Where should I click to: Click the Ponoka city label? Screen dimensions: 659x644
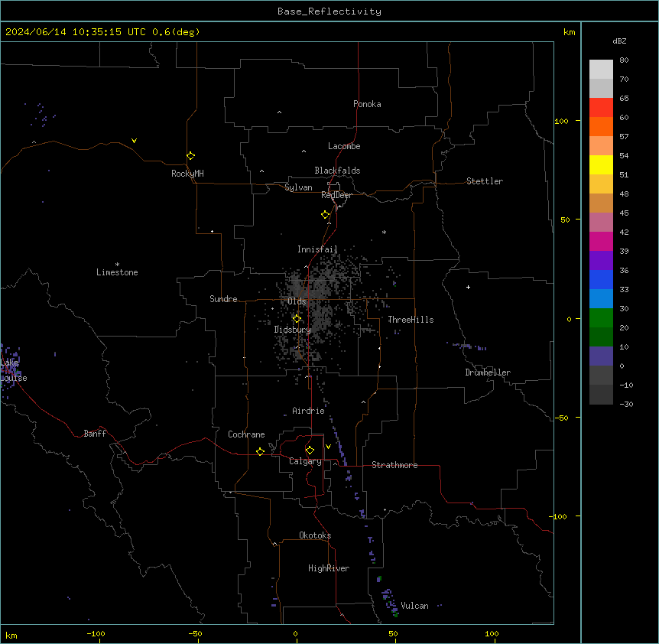[367, 104]
